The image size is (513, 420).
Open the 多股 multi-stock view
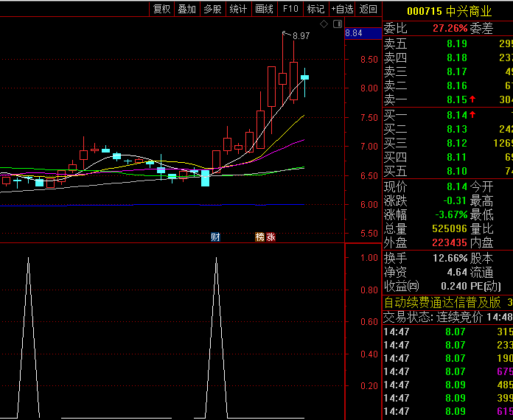click(x=212, y=9)
